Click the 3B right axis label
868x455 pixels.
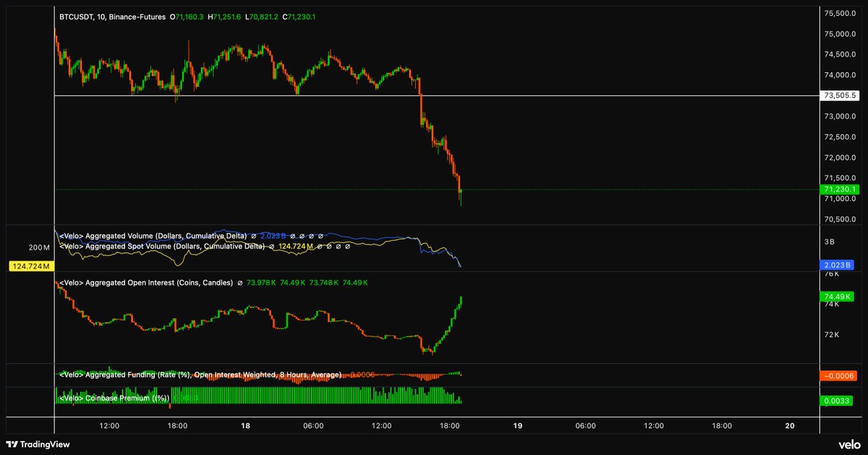coord(830,241)
